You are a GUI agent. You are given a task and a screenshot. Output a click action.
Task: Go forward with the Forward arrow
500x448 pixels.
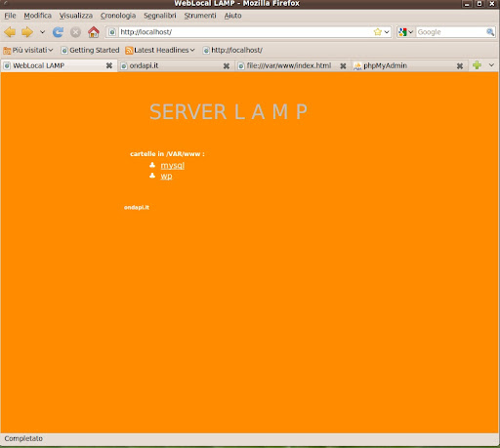(27, 32)
